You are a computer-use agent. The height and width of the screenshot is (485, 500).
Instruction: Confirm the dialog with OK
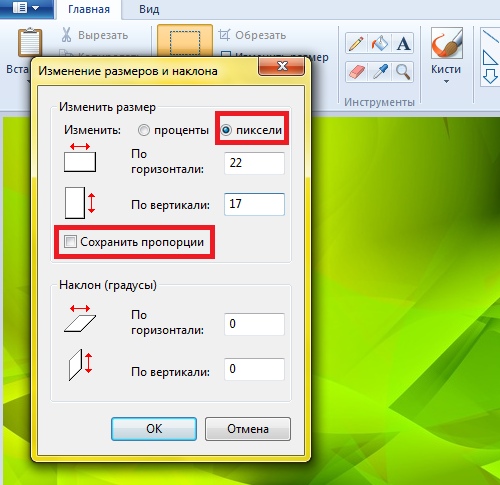[154, 429]
